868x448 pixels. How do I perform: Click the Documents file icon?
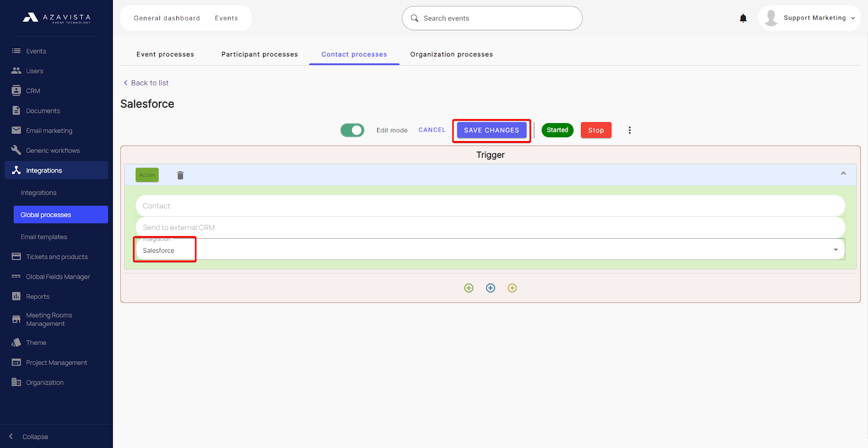16,111
